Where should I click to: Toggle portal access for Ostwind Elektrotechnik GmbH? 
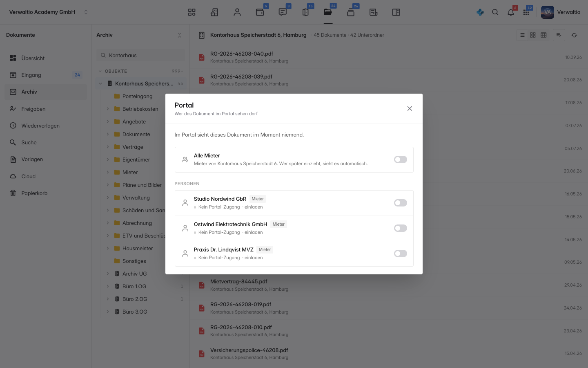tap(401, 228)
